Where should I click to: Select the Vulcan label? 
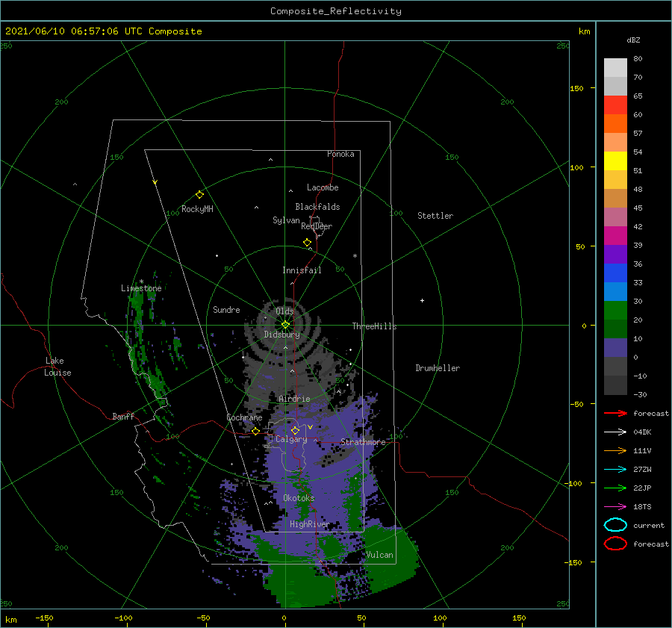(379, 555)
